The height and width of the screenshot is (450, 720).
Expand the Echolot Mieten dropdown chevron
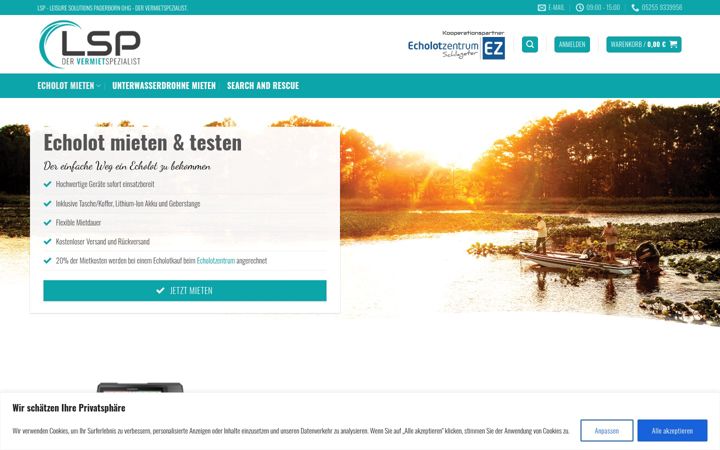coord(99,86)
